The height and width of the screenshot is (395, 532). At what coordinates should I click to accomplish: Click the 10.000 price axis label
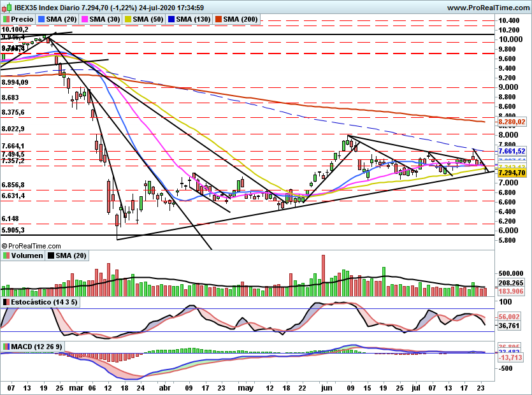pos(510,39)
